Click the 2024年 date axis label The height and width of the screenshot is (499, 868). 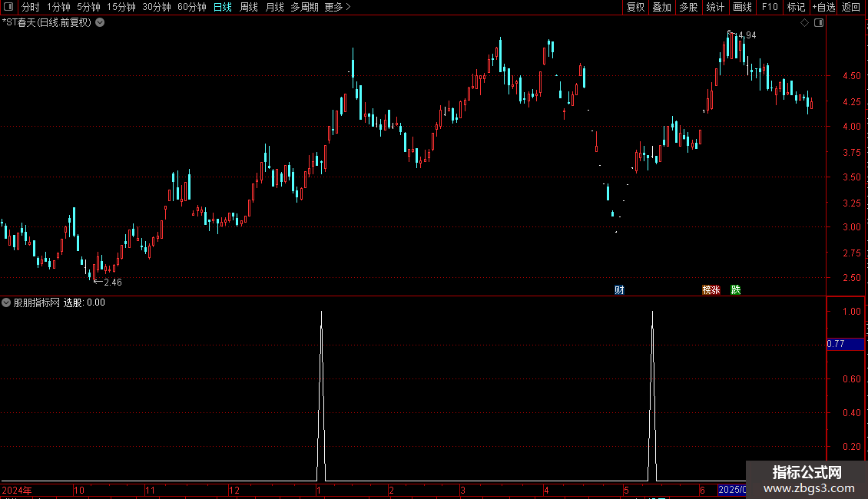tap(17, 490)
